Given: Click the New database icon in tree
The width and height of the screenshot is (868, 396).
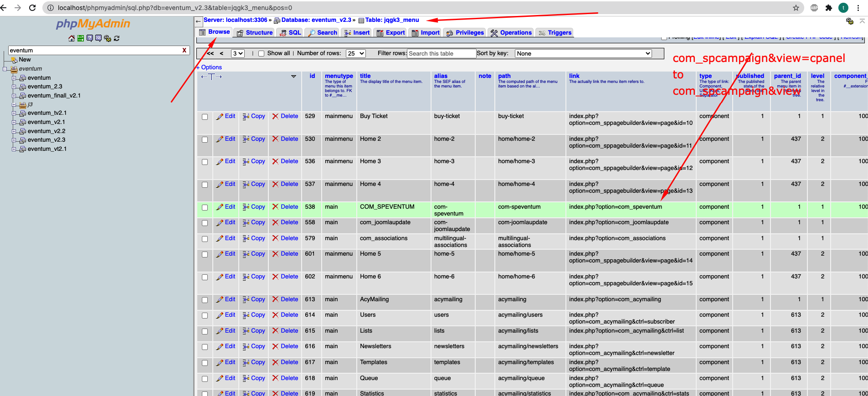Looking at the screenshot, I should tap(14, 60).
